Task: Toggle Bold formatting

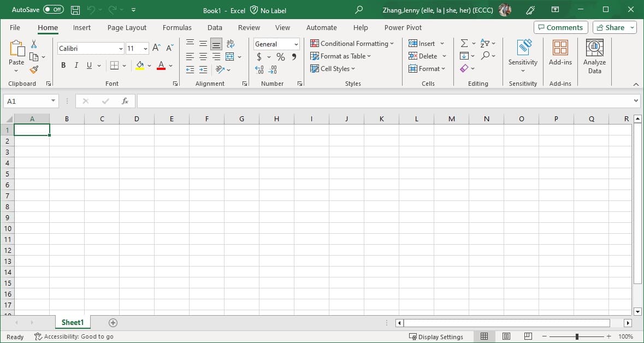Action: coord(63,66)
